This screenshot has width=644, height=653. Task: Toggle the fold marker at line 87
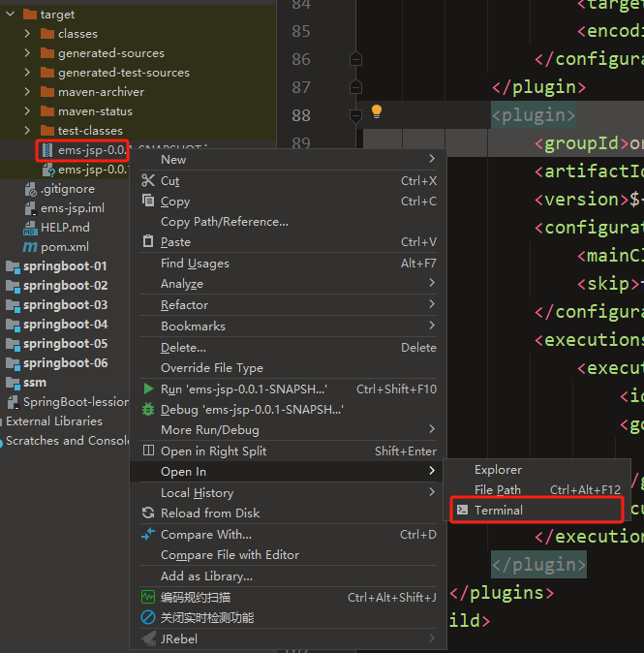tap(355, 87)
